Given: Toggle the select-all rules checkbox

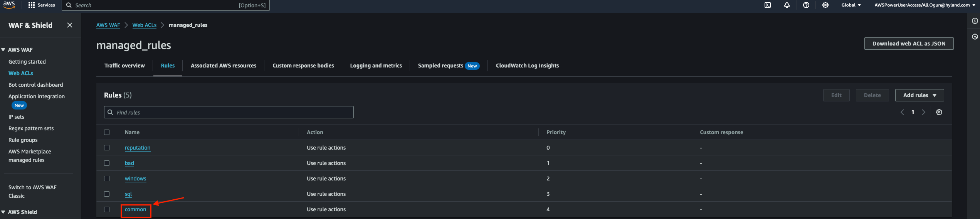Looking at the screenshot, I should point(107,132).
